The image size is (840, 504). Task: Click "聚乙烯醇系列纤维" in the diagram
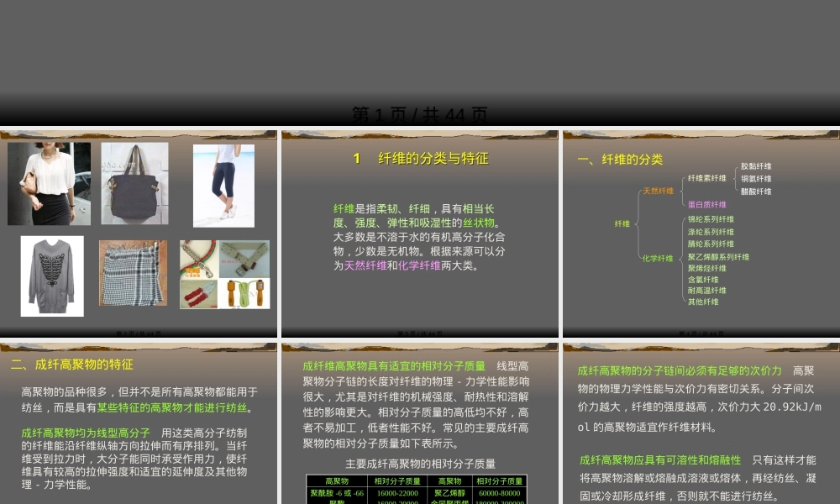pyautogui.click(x=718, y=257)
